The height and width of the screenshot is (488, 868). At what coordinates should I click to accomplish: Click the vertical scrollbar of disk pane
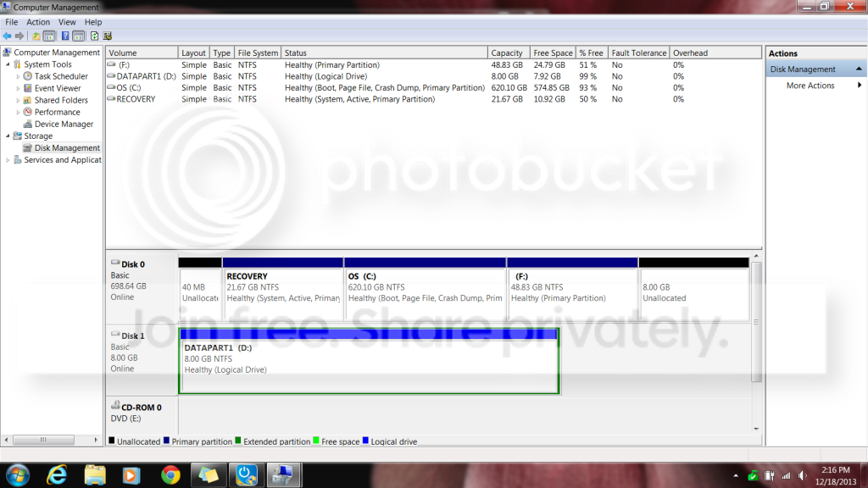click(x=756, y=321)
